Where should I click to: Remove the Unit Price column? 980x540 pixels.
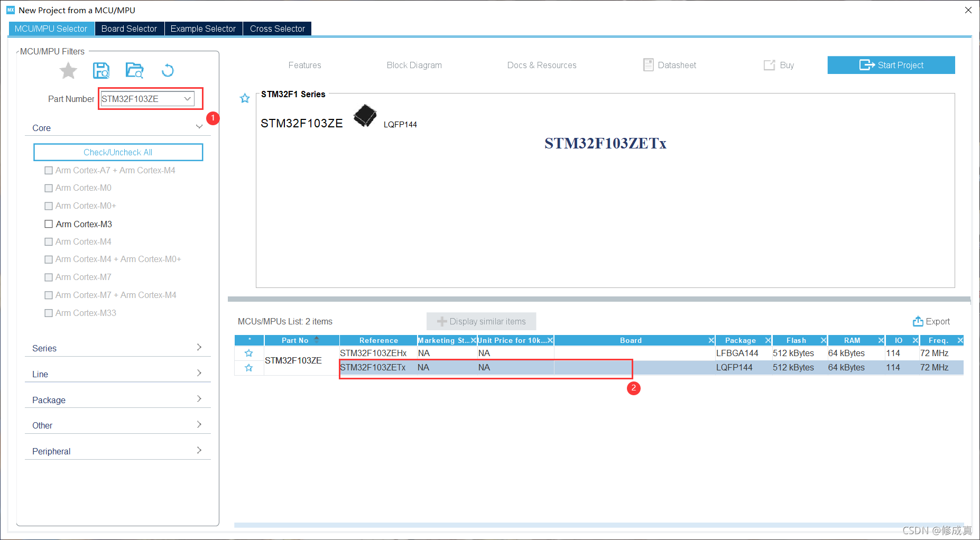click(550, 340)
